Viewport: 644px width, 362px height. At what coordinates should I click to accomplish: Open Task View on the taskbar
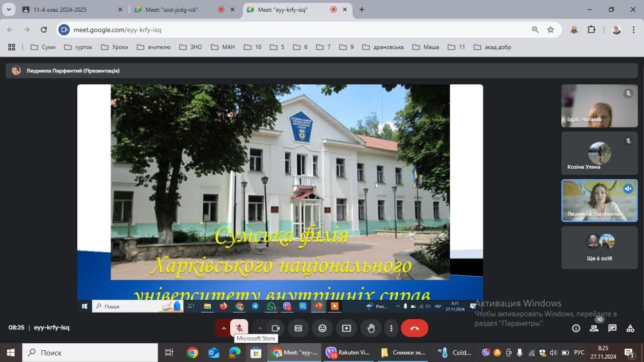(x=169, y=352)
